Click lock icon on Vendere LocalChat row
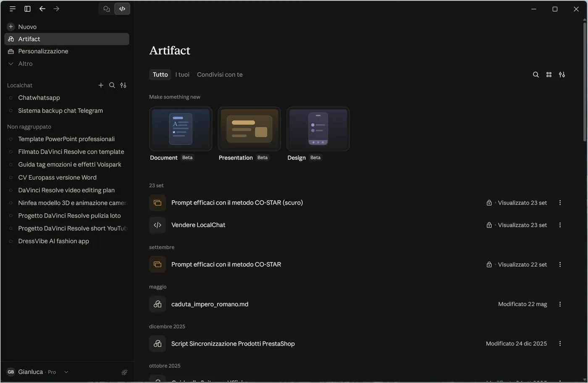Screen dimensions: 588x383 pyautogui.click(x=489, y=225)
